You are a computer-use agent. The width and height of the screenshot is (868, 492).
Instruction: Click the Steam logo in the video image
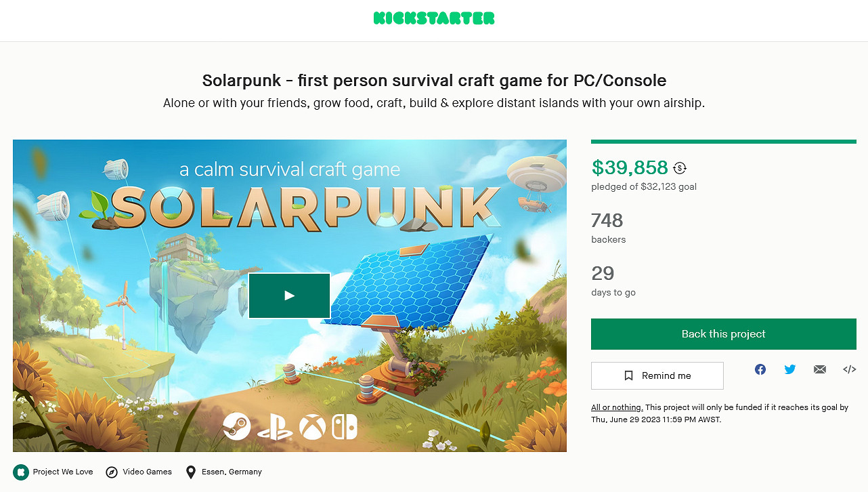click(x=237, y=427)
